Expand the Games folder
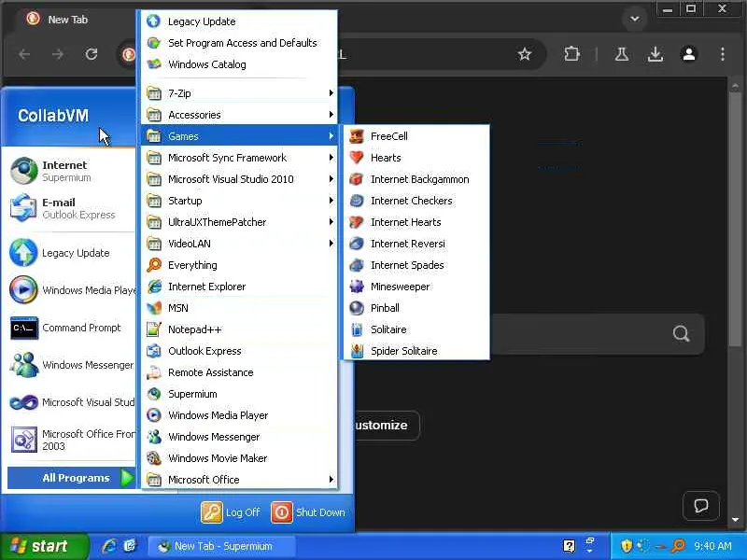The height and width of the screenshot is (560, 747). pos(239,136)
